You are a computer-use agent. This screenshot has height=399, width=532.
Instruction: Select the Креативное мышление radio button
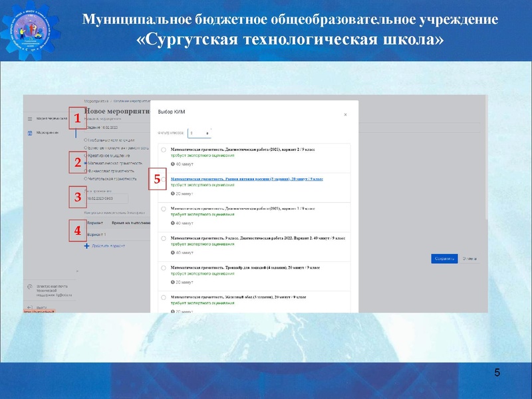pos(84,157)
